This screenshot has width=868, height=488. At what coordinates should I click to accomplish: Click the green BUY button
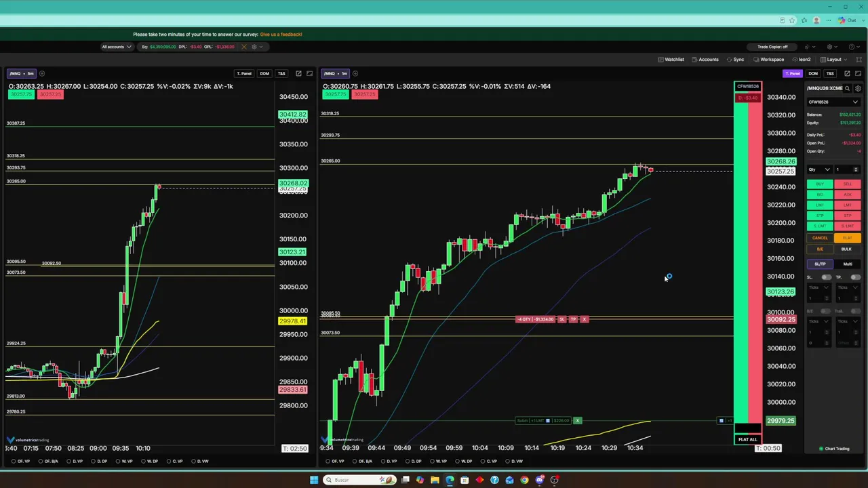(820, 184)
